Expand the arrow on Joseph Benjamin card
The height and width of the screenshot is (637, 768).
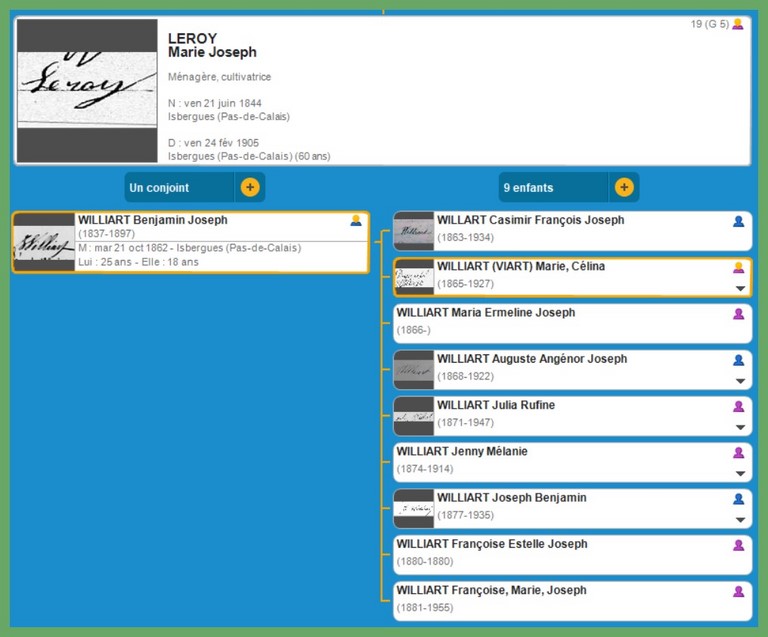[740, 520]
